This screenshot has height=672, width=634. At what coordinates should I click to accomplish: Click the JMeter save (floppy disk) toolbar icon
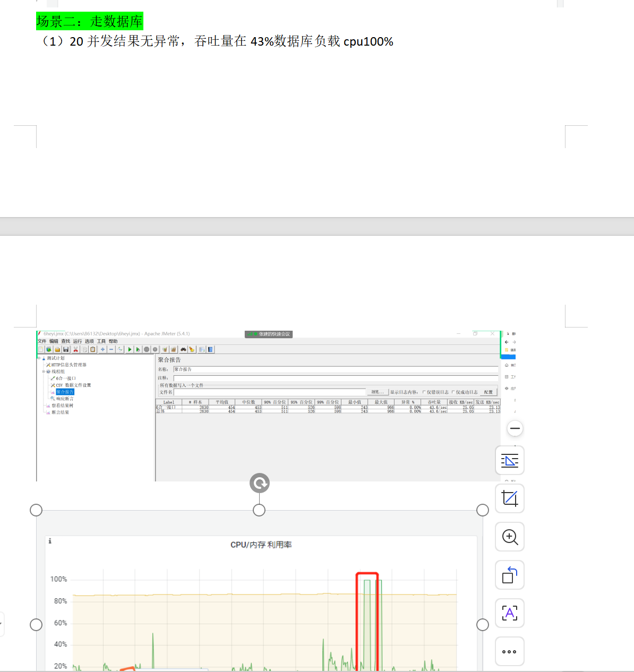(66, 349)
